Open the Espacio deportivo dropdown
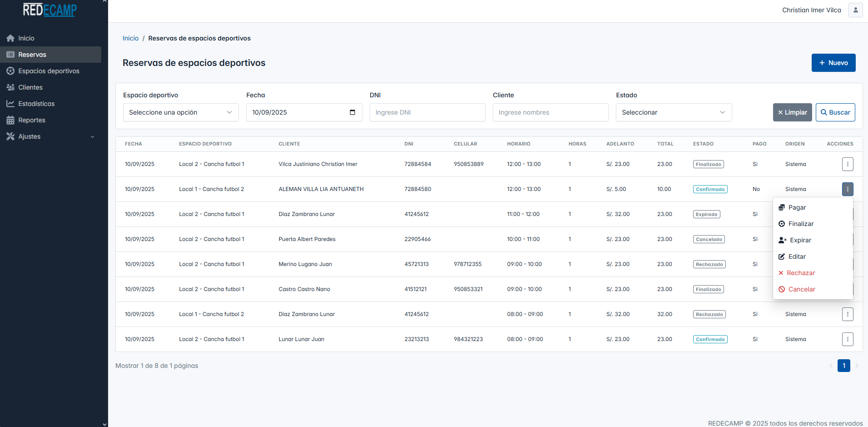This screenshot has width=868, height=427. click(181, 112)
